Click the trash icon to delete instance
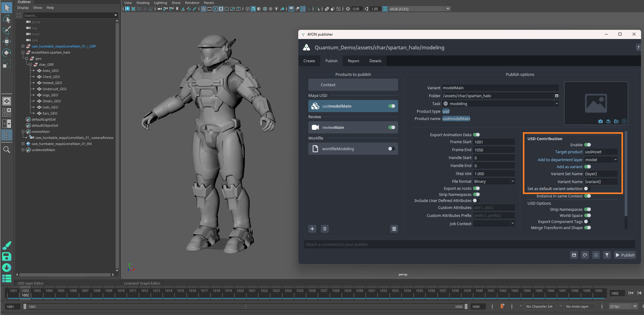 point(324,229)
